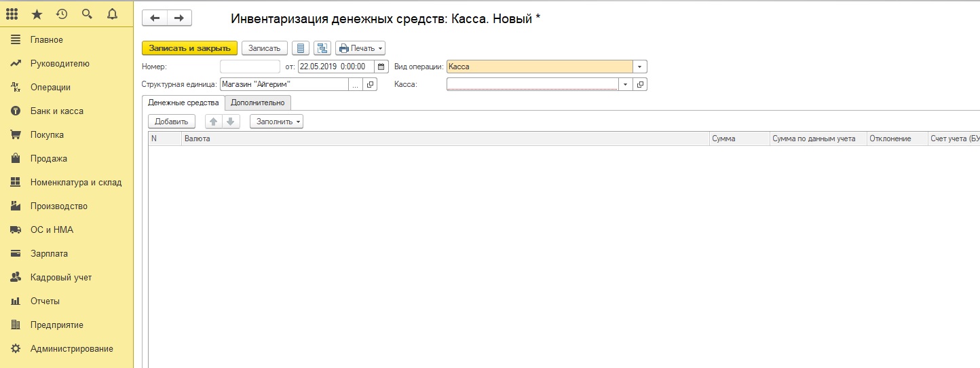The height and width of the screenshot is (368, 980).
Task: Go back with the left arrow
Action: point(155,18)
